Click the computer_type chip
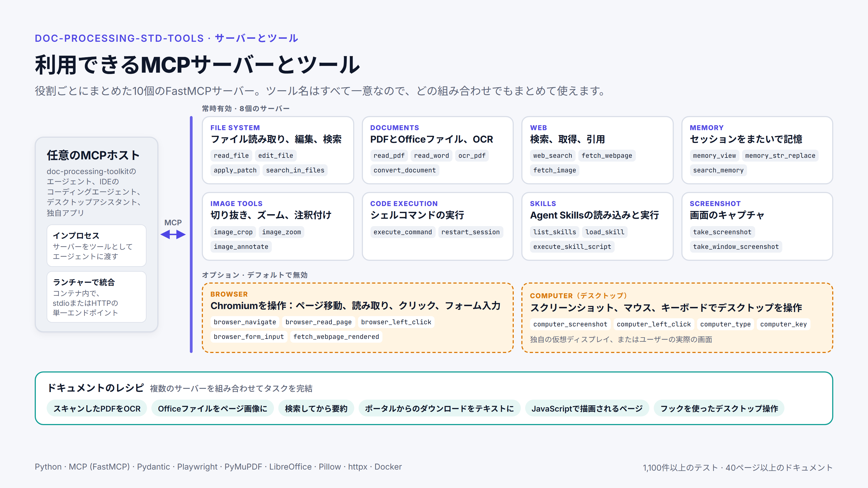The width and height of the screenshot is (868, 488). tap(726, 324)
